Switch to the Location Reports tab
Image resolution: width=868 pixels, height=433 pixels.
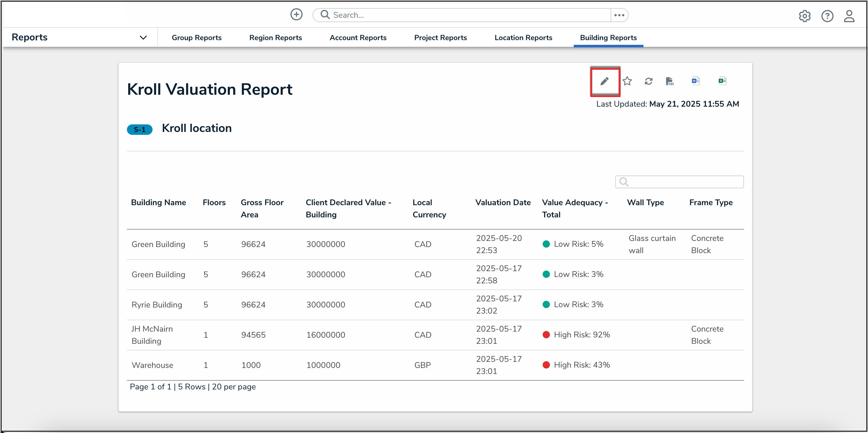click(x=523, y=38)
